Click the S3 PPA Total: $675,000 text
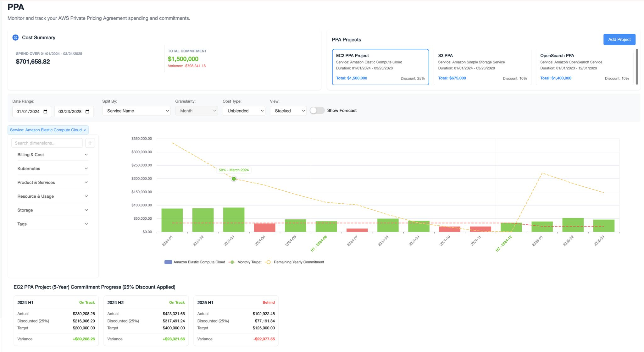Image resolution: width=644 pixels, height=352 pixels. [x=452, y=78]
